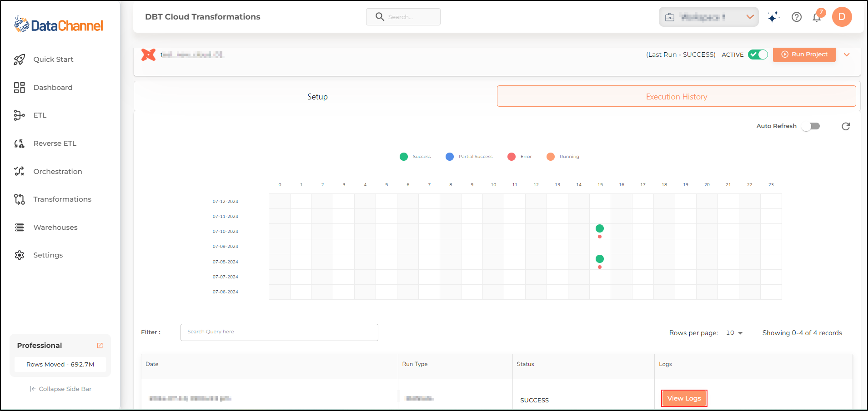Click the ETL pipeline icon
Image resolution: width=868 pixels, height=411 pixels.
[19, 115]
